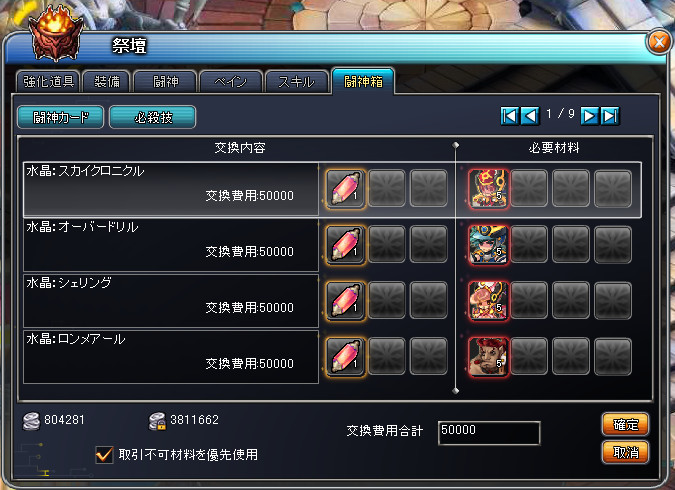Select blue pirate-hat character material card
The width and height of the screenshot is (675, 490).
click(488, 245)
